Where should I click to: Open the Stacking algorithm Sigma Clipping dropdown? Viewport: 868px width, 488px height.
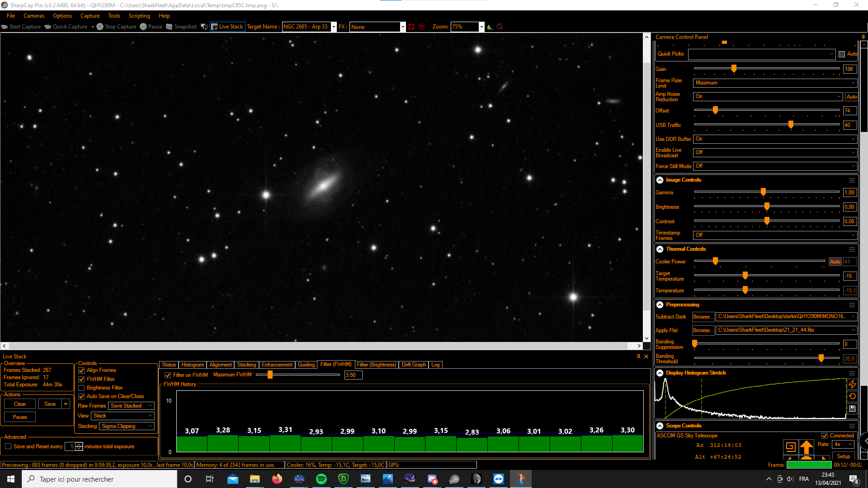127,426
